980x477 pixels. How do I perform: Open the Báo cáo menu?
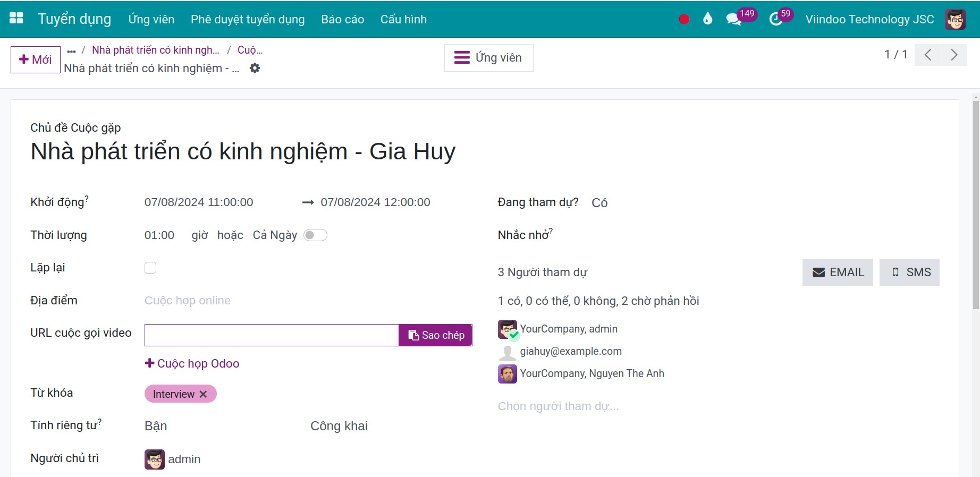coord(343,19)
